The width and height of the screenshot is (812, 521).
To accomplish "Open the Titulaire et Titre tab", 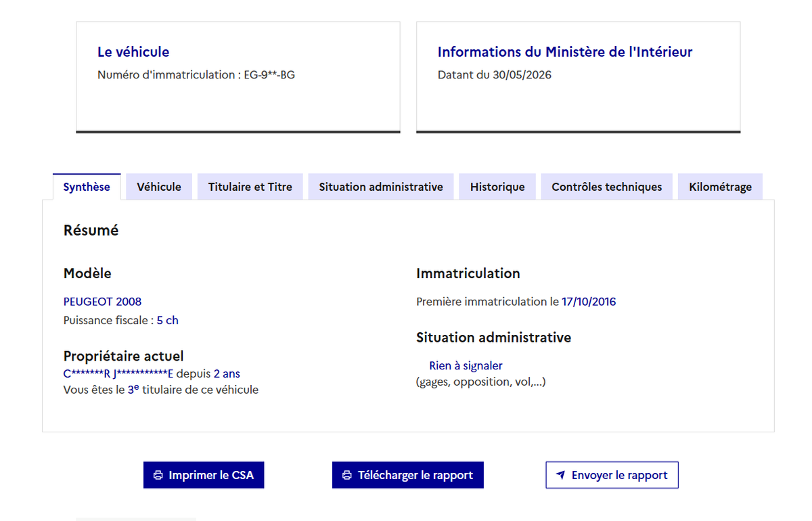I will coord(250,187).
